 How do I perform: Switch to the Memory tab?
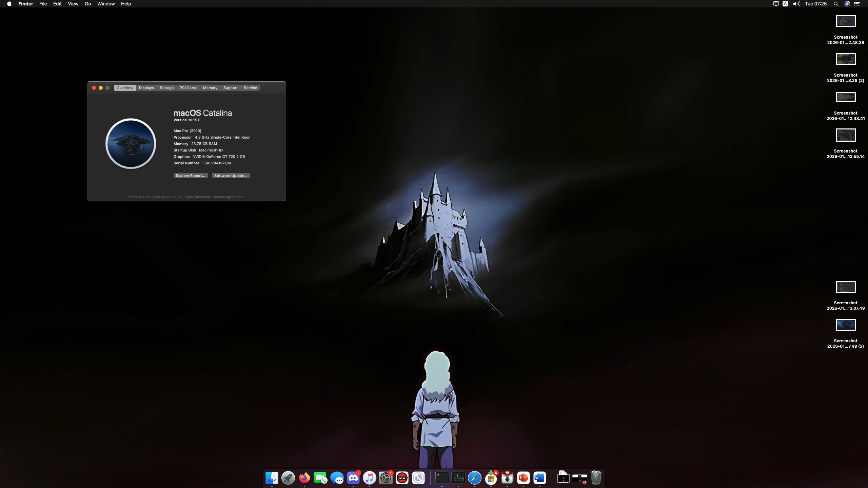[210, 88]
